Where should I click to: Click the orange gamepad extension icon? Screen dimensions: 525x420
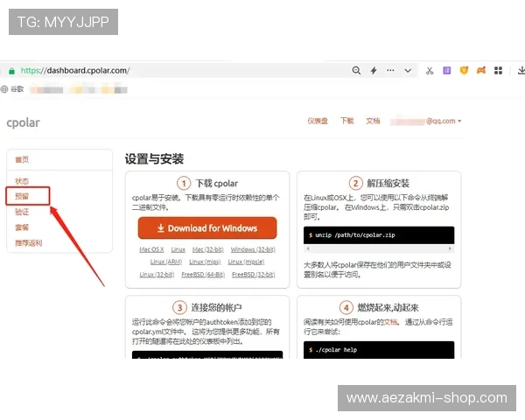pos(481,70)
